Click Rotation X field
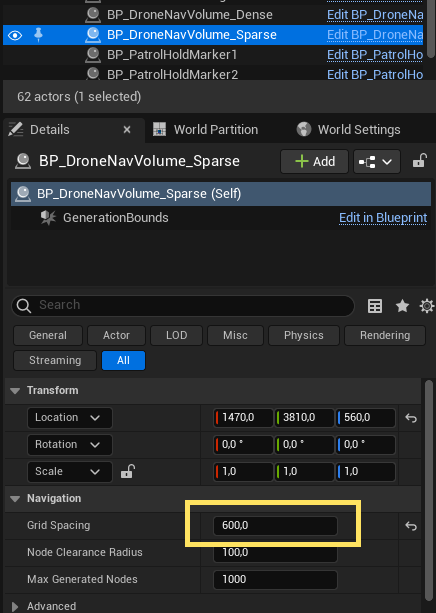The width and height of the screenshot is (436, 613). (243, 445)
